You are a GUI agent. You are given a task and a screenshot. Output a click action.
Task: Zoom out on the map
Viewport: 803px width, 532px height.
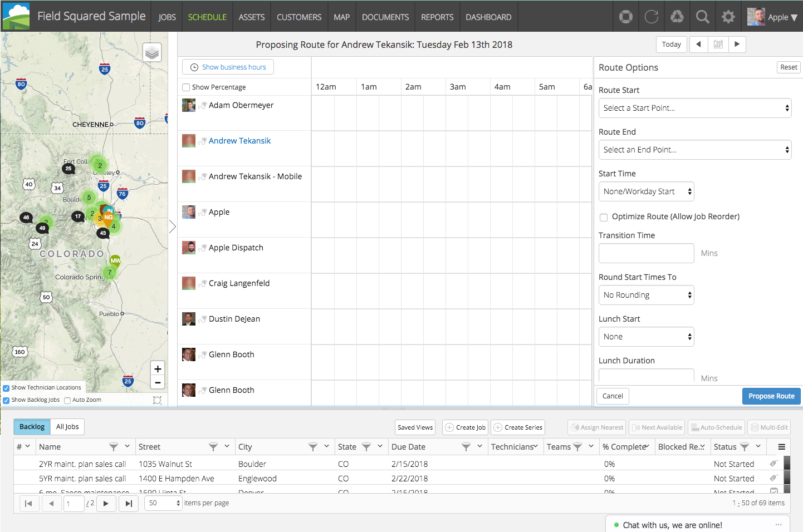click(158, 382)
